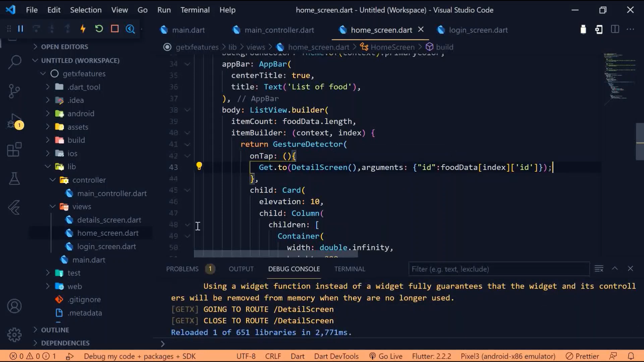Open the Terminal menu
The height and width of the screenshot is (362, 644).
pos(195,10)
